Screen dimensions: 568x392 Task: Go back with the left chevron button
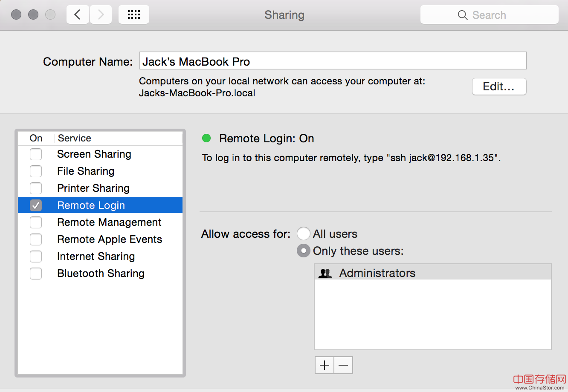coord(78,15)
